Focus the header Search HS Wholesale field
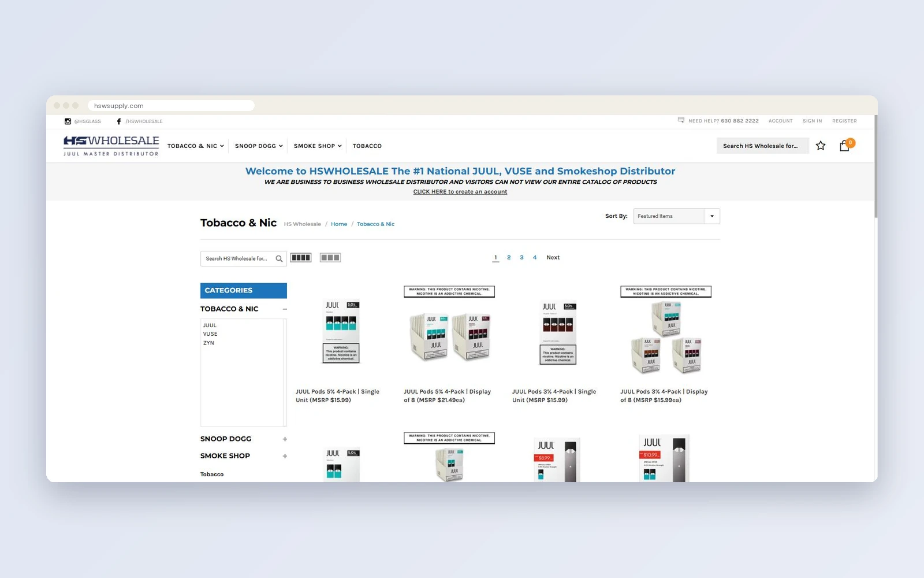 [x=762, y=146]
